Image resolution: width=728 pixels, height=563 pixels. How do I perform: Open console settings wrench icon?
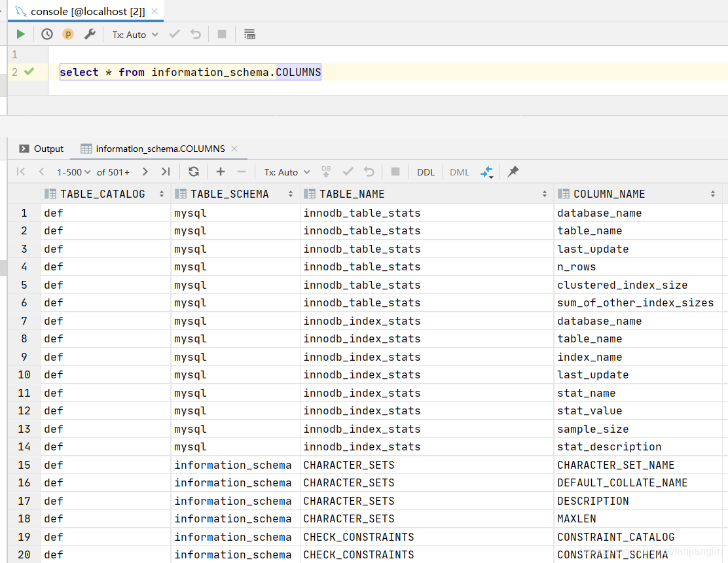point(90,34)
